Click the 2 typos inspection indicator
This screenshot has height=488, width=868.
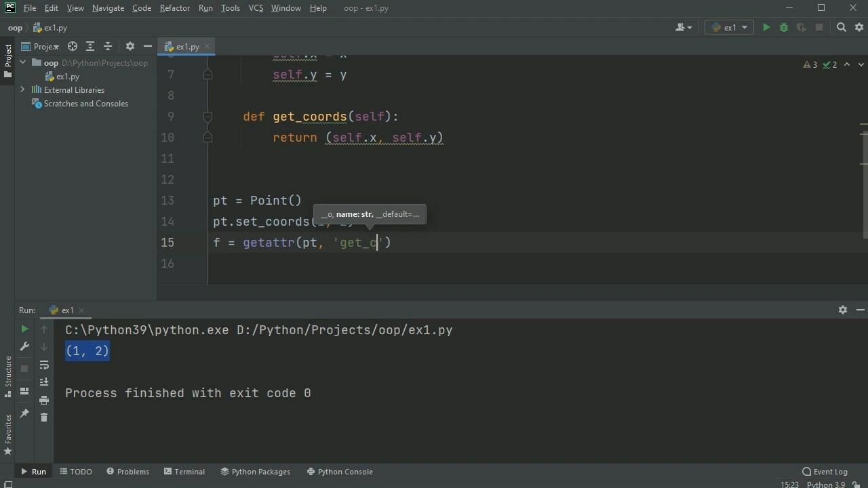830,64
